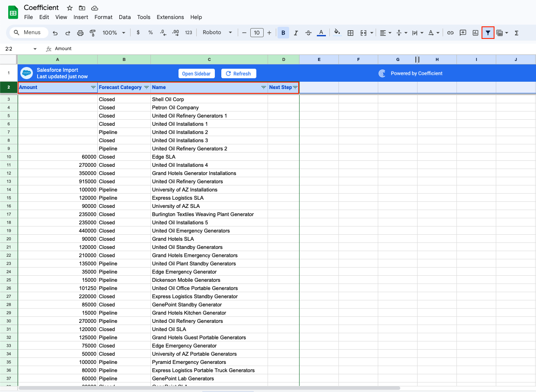Decrease font size with minus button
This screenshot has height=392, width=536.
244,33
